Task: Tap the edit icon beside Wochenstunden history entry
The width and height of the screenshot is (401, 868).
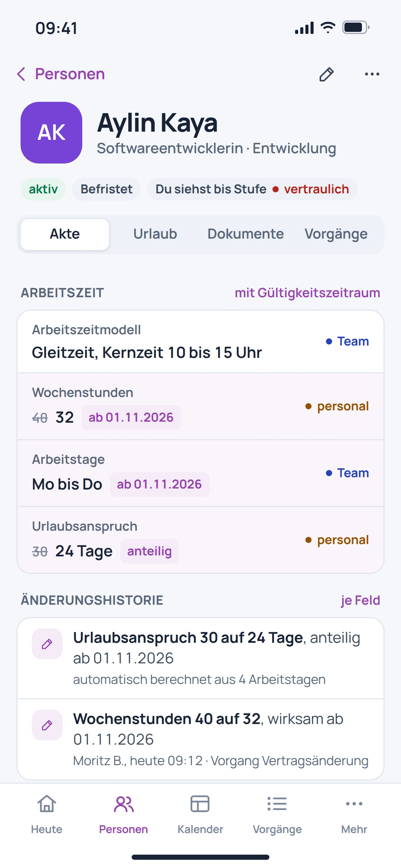Action: pyautogui.click(x=47, y=725)
